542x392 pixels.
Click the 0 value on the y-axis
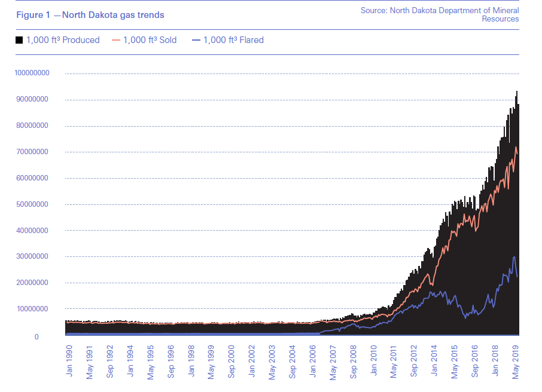coord(36,337)
